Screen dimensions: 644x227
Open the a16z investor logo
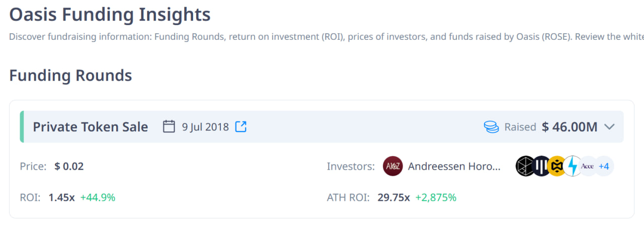pyautogui.click(x=393, y=166)
